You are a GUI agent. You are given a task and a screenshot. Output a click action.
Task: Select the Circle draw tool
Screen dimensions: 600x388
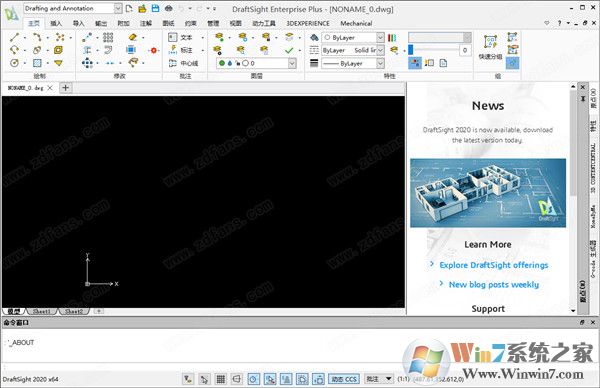pos(15,63)
